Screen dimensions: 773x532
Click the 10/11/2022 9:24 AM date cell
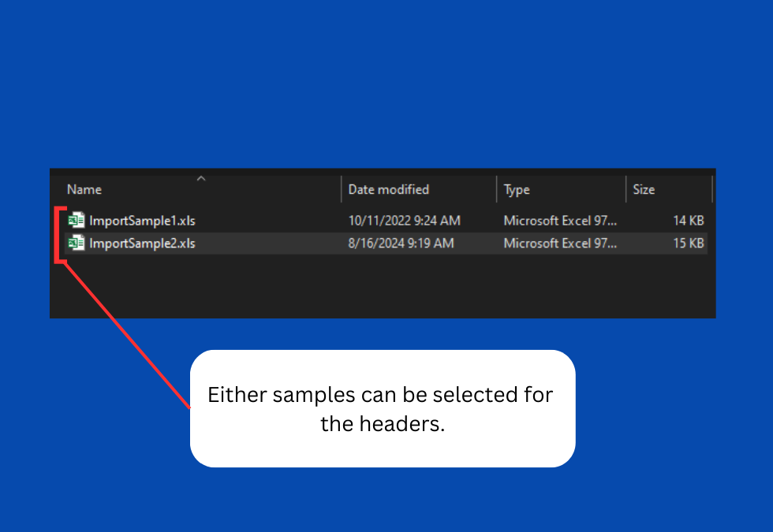[x=404, y=221]
